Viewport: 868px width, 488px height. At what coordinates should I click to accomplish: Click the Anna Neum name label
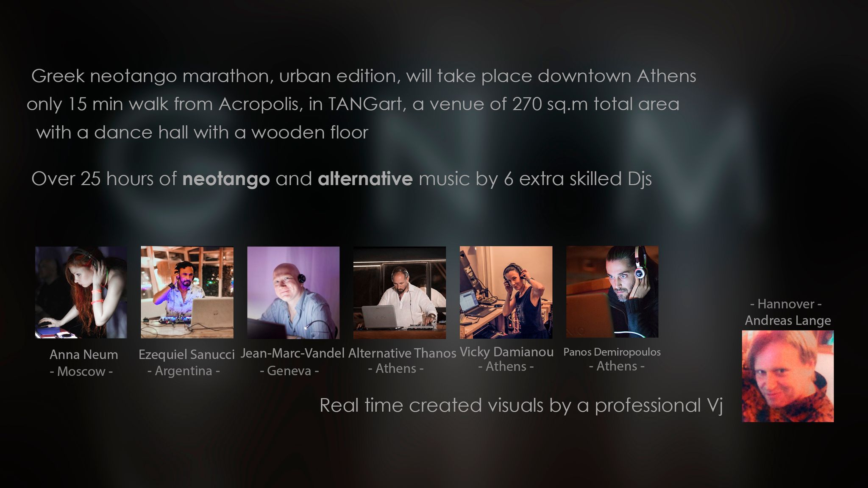83,355
